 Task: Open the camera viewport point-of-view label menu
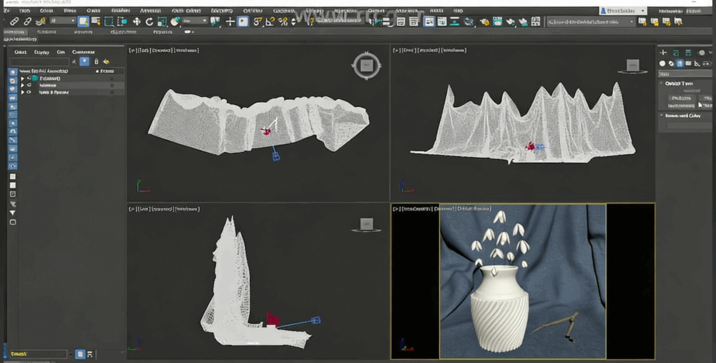[x=416, y=209]
